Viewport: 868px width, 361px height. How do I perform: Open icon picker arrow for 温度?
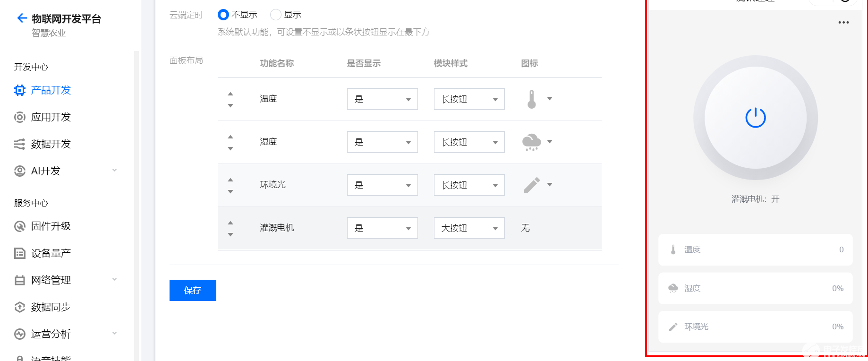click(550, 99)
